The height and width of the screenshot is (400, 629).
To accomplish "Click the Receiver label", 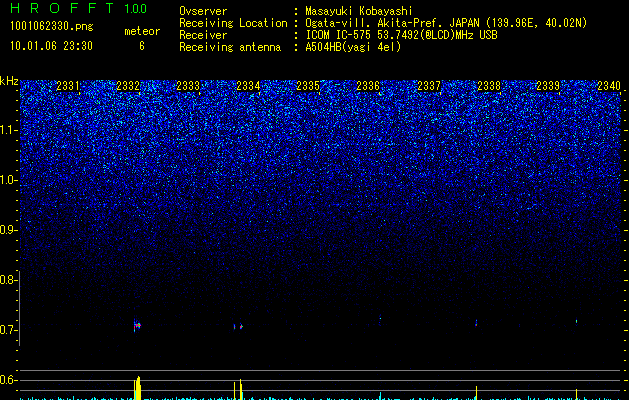I will [203, 35].
